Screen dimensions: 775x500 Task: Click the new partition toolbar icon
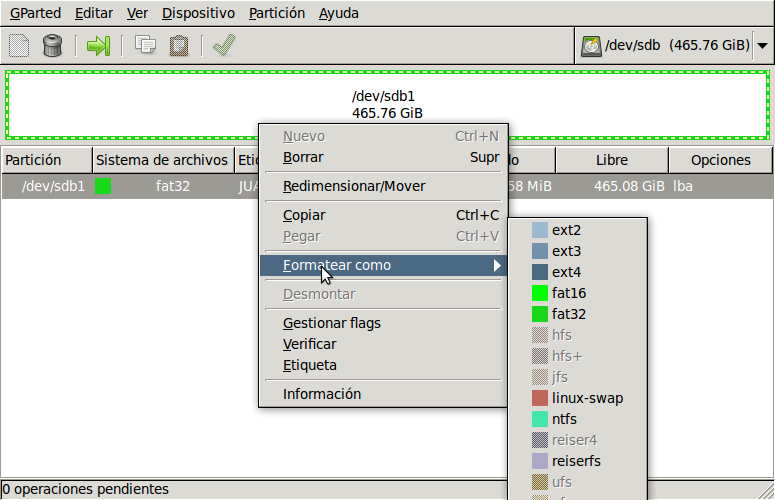[x=19, y=45]
